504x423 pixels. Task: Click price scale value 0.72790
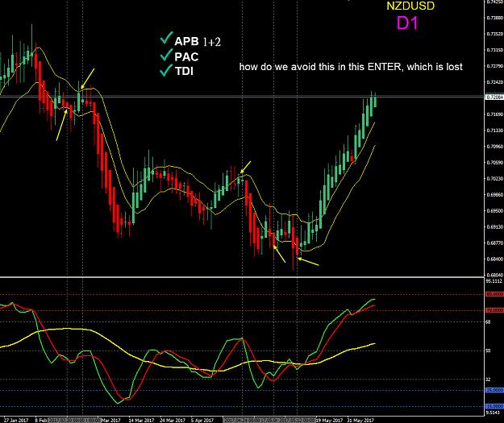coord(495,66)
